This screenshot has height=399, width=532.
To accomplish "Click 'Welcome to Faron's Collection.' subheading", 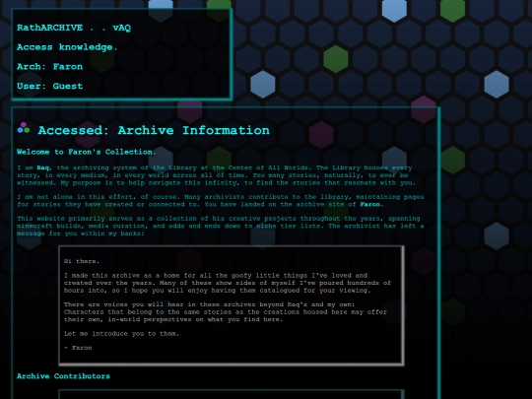I will tap(86, 152).
